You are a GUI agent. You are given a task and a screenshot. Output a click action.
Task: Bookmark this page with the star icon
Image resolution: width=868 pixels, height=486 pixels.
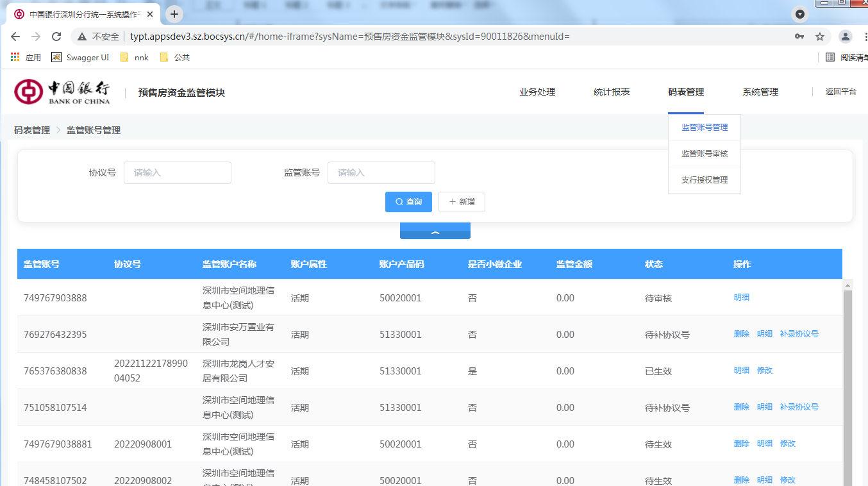click(x=820, y=37)
